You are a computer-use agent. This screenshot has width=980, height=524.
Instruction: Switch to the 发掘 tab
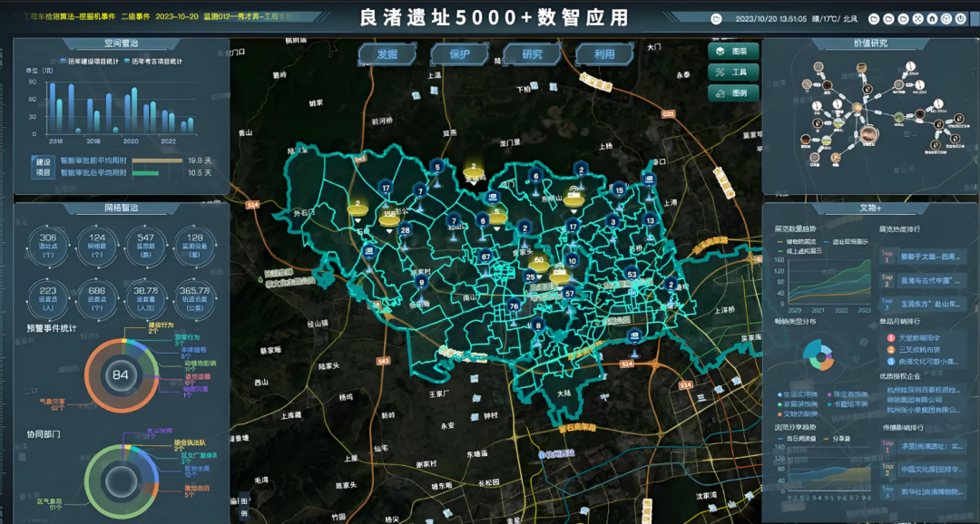click(387, 54)
